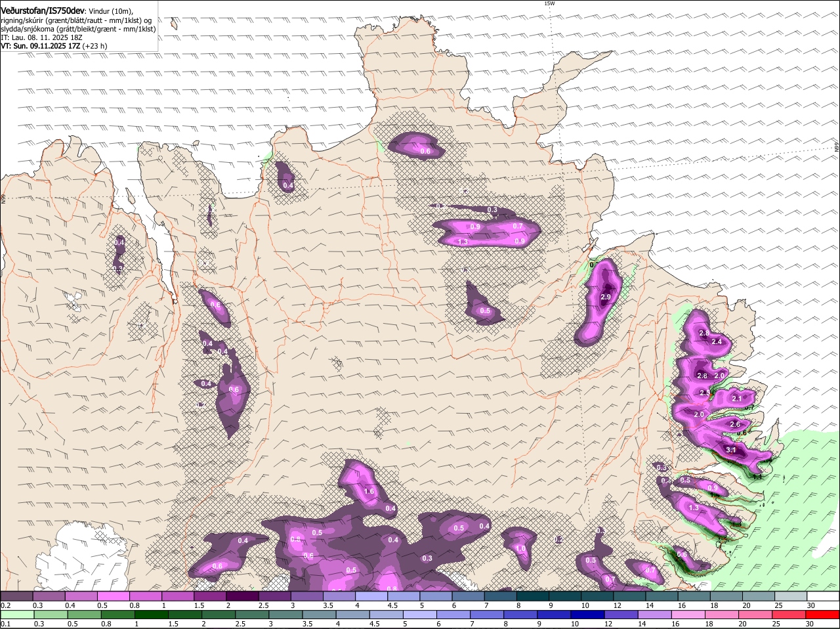Viewport: 840px width, 629px height.
Task: Click the 25 label in the upper legend
Action: (x=778, y=605)
